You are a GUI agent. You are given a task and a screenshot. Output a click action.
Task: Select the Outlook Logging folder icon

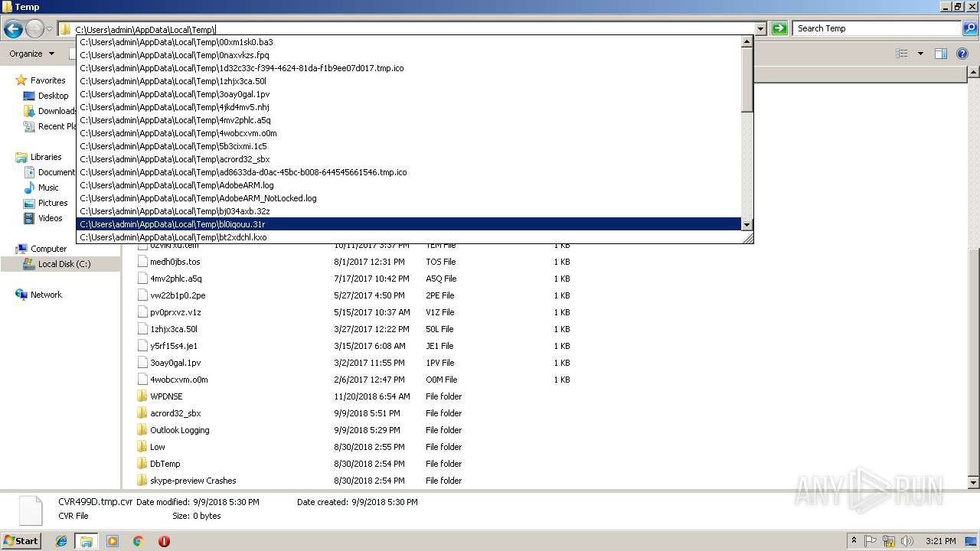coord(142,430)
